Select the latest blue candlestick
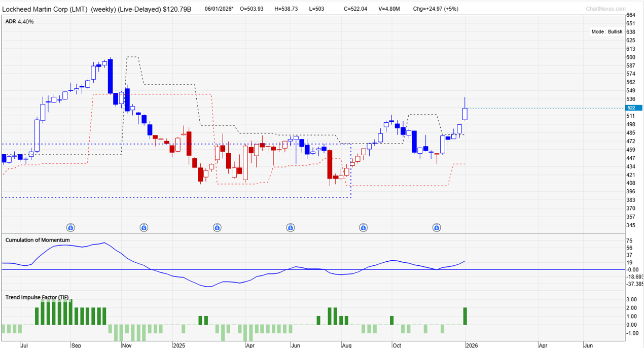 [464, 114]
